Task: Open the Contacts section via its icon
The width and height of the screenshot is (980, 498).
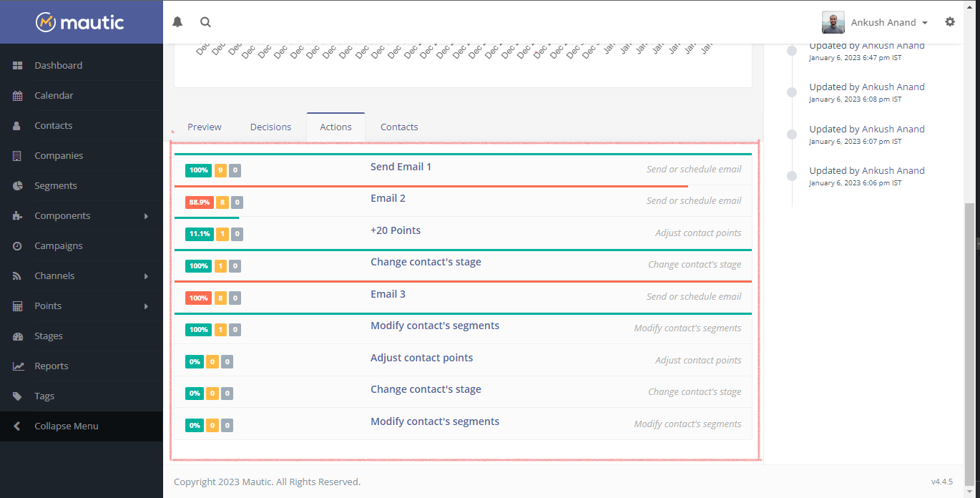Action: coord(17,125)
